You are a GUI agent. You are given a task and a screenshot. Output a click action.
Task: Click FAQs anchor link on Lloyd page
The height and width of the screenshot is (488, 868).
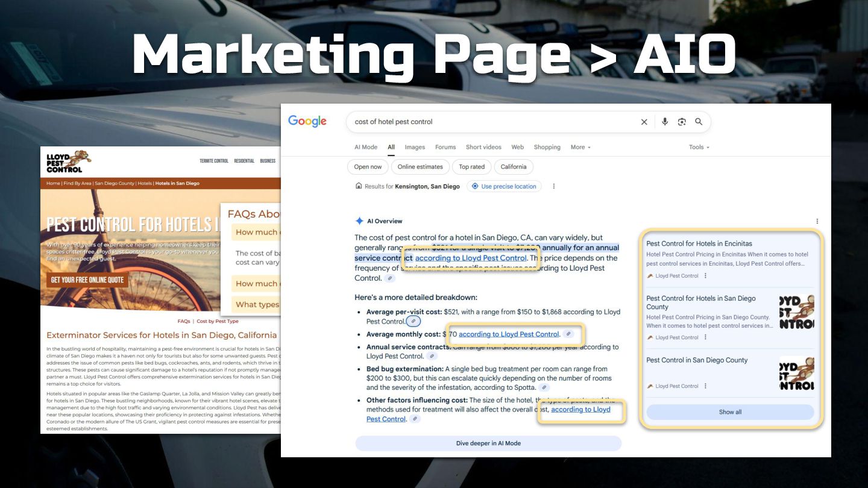[184, 322]
